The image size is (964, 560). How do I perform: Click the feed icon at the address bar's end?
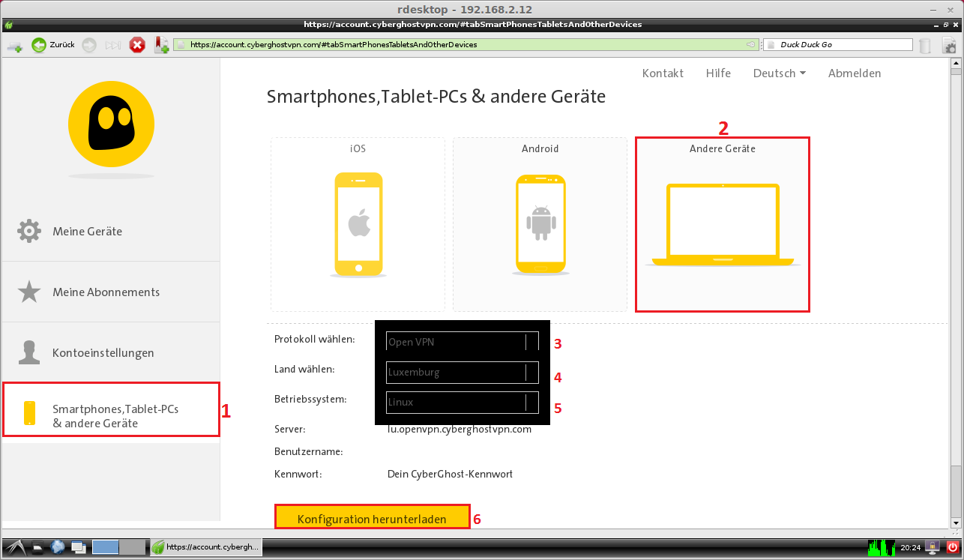tap(750, 45)
